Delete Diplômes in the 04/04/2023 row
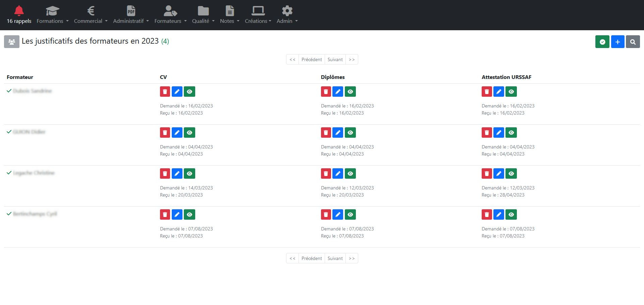 click(x=326, y=133)
